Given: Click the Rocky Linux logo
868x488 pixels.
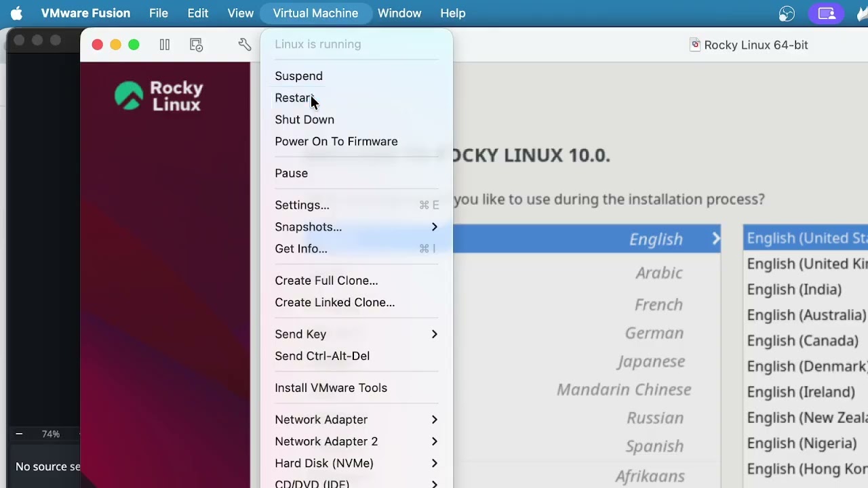Looking at the screenshot, I should [159, 96].
